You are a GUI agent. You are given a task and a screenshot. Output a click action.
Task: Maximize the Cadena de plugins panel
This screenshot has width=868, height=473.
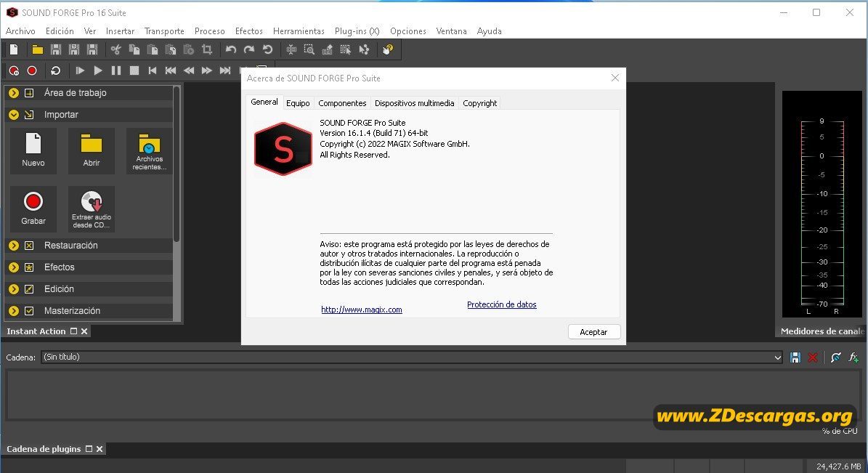coord(89,449)
